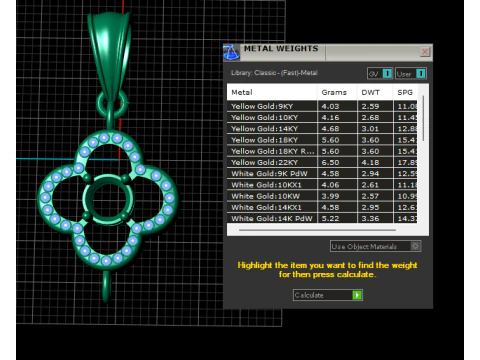Select the White Gold:9K PdW row
Viewport: 480px width, 360px height.
322,174
